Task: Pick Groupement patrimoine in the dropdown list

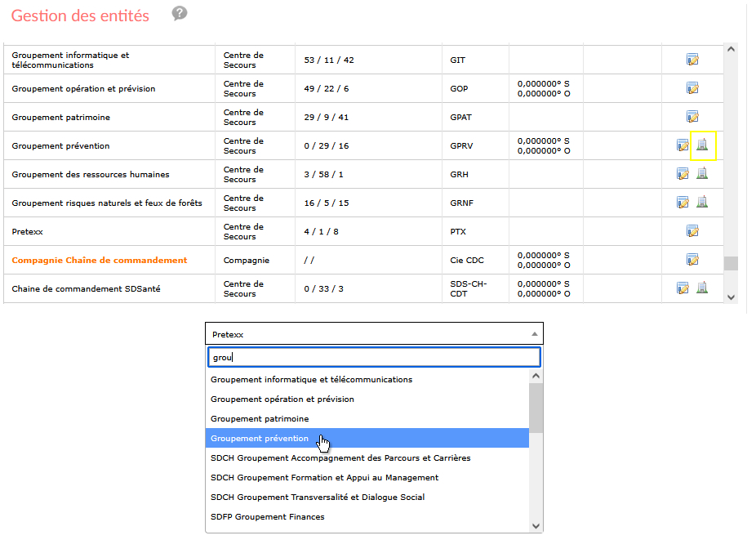Action: [367, 418]
